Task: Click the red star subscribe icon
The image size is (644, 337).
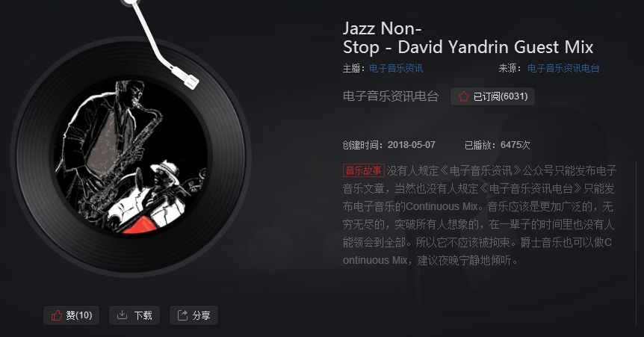Action: point(464,96)
